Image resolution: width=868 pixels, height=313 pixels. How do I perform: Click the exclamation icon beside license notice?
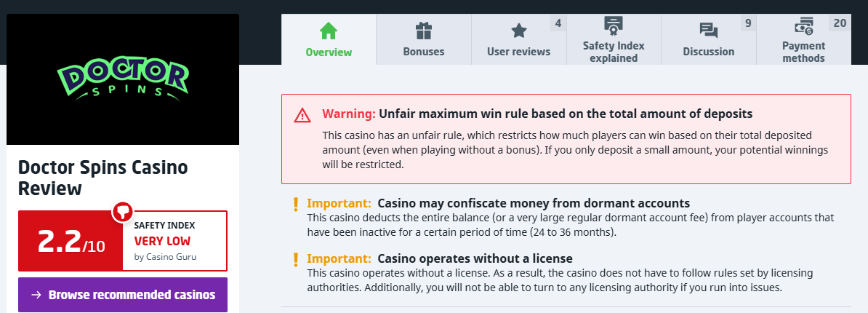point(296,259)
